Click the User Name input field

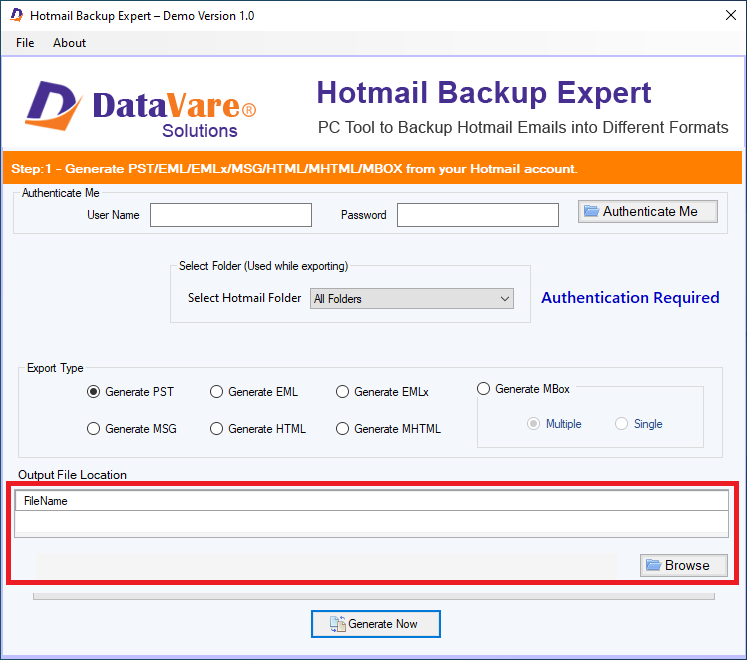coord(231,215)
